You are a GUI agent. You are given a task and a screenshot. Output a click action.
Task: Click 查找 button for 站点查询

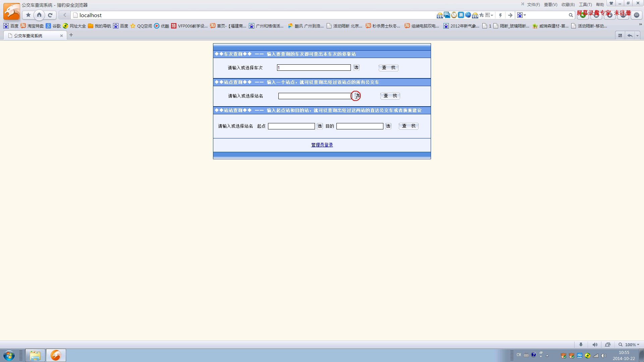390,96
